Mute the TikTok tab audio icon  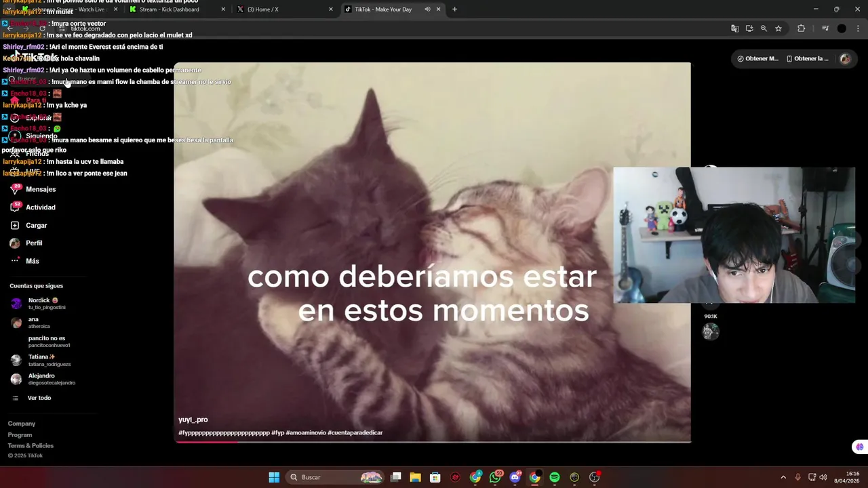click(x=427, y=9)
